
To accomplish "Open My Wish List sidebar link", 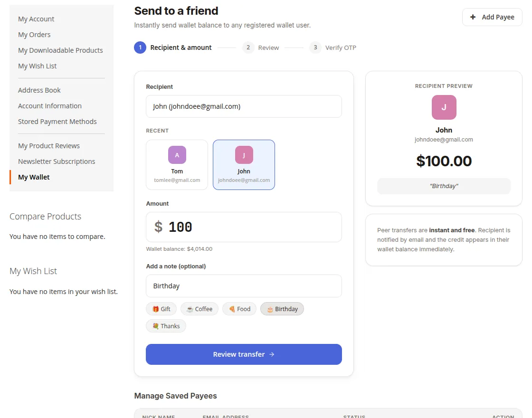I will coord(38,66).
